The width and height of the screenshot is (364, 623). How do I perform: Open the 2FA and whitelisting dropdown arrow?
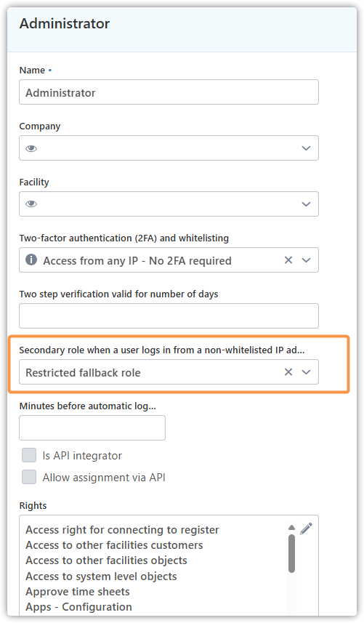[306, 260]
